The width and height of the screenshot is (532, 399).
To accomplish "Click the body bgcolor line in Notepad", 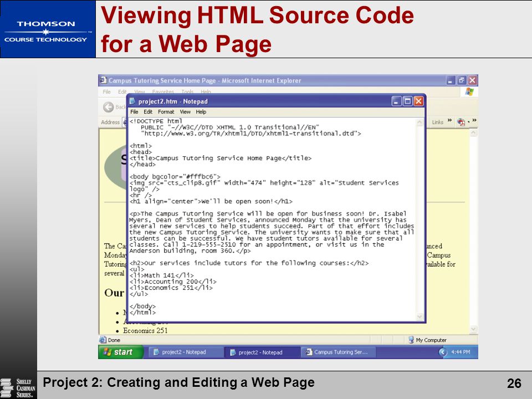I will click(175, 176).
